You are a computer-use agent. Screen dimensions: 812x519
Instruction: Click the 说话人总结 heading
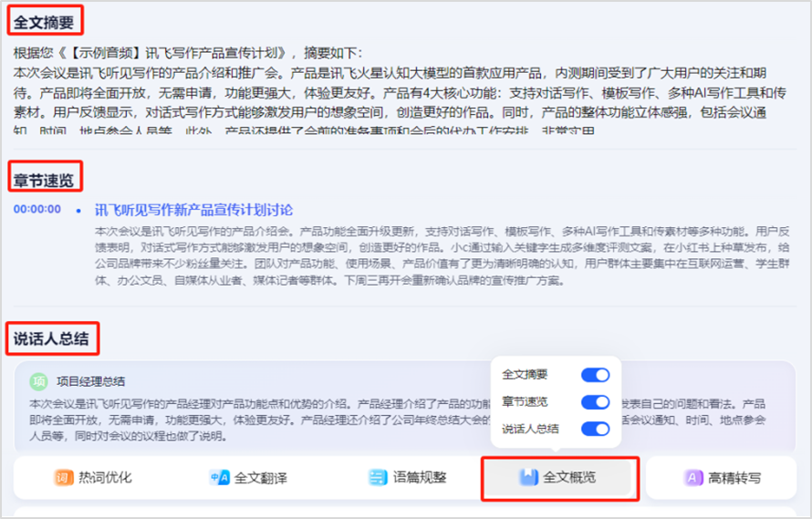point(51,338)
